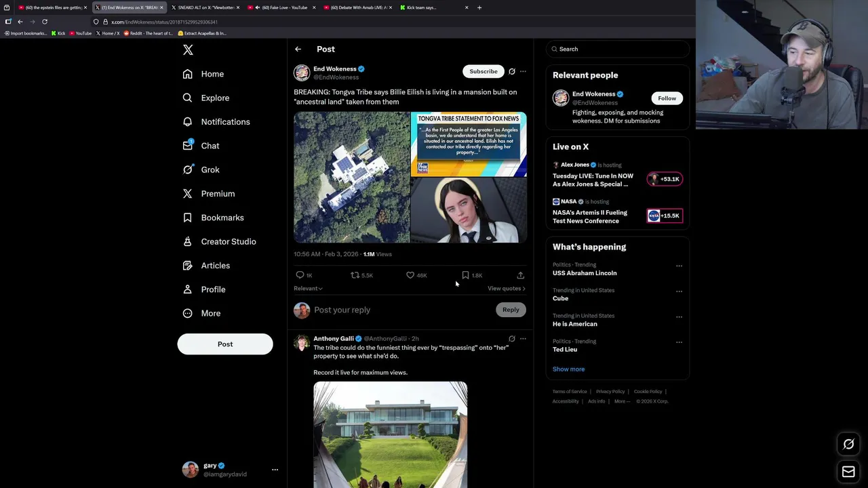This screenshot has height=488, width=868.
Task: Open the Ted Lieu trend
Action: tap(565, 350)
